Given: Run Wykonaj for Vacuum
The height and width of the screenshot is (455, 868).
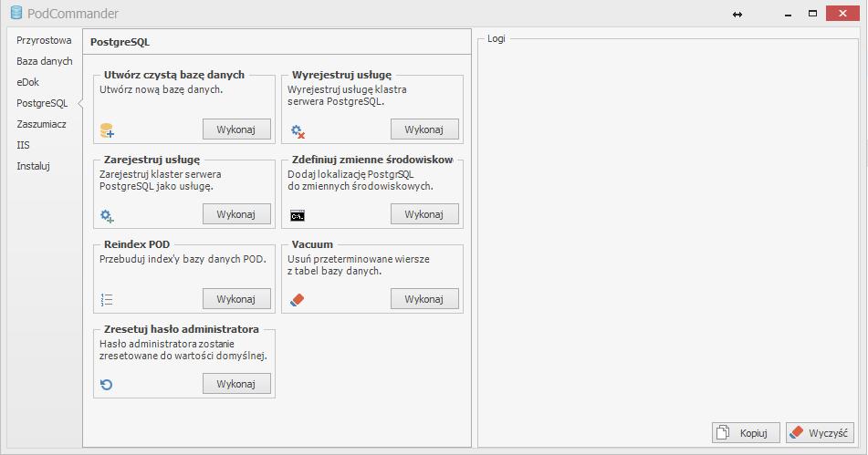Looking at the screenshot, I should pos(424,298).
